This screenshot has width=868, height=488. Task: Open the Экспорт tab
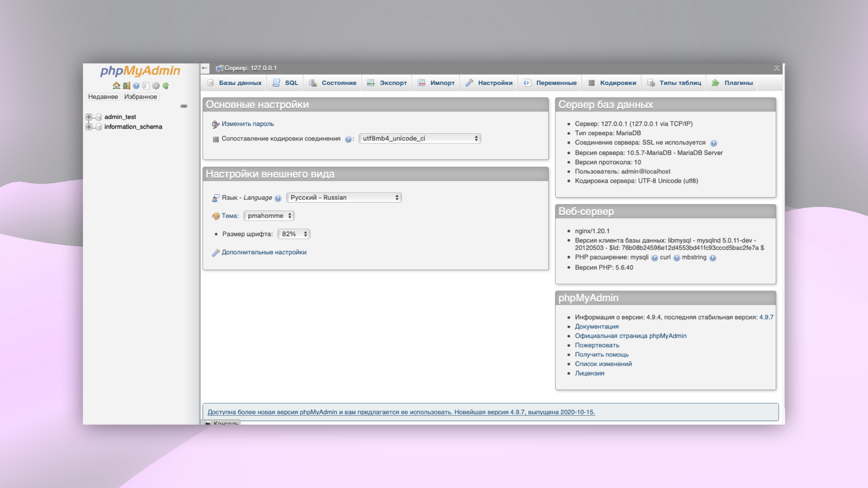click(387, 83)
